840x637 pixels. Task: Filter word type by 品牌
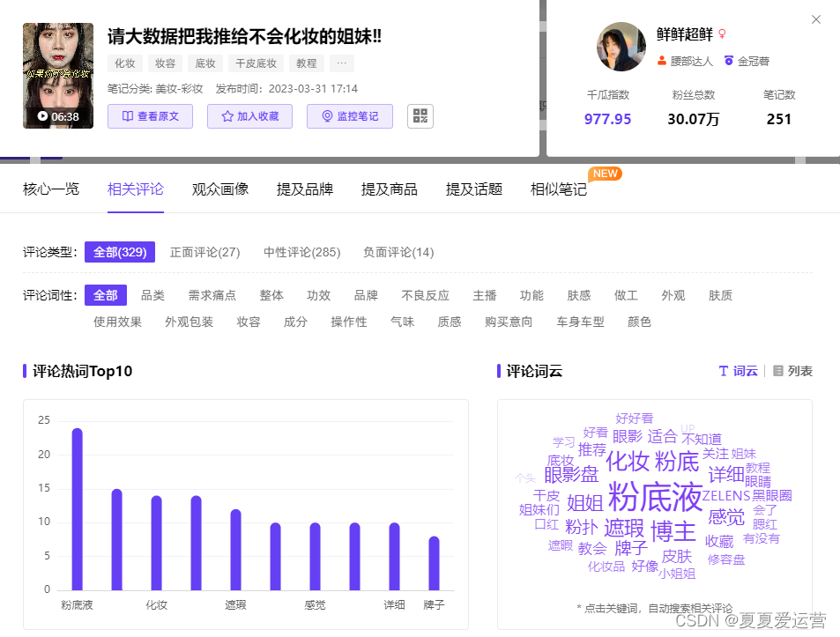coord(366,295)
